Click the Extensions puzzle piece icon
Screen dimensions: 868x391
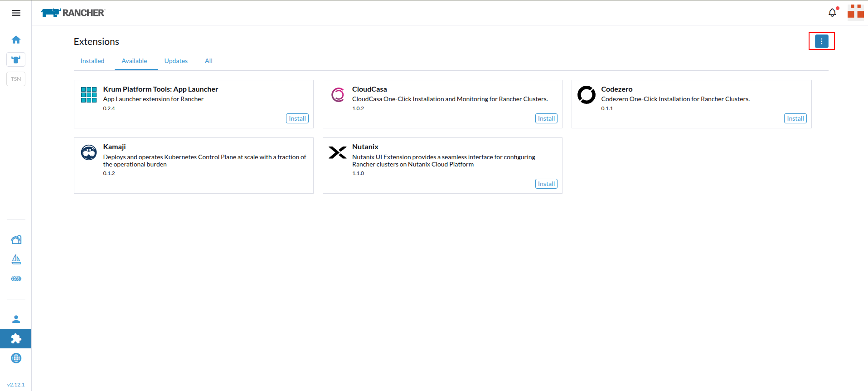16,338
